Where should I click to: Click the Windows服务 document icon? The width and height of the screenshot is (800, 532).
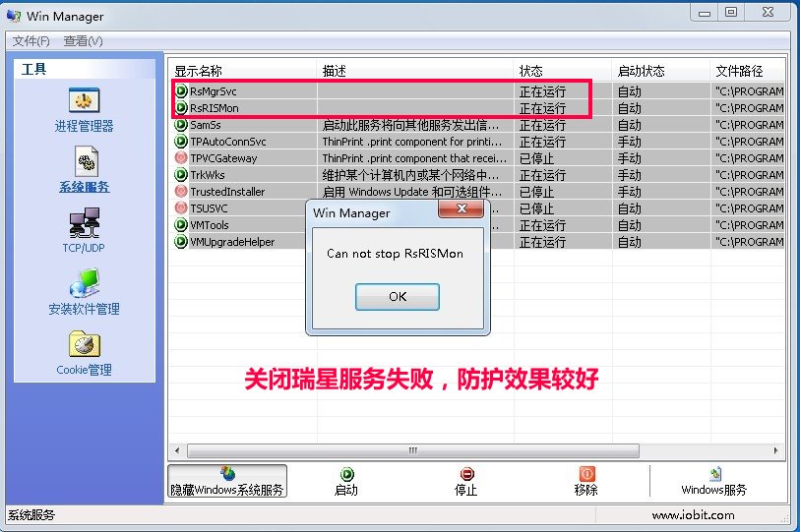point(715,474)
